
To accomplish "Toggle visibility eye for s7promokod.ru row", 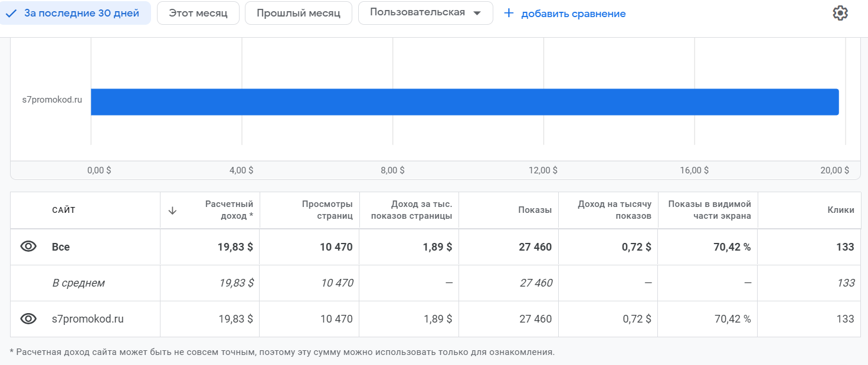I will pyautogui.click(x=28, y=319).
